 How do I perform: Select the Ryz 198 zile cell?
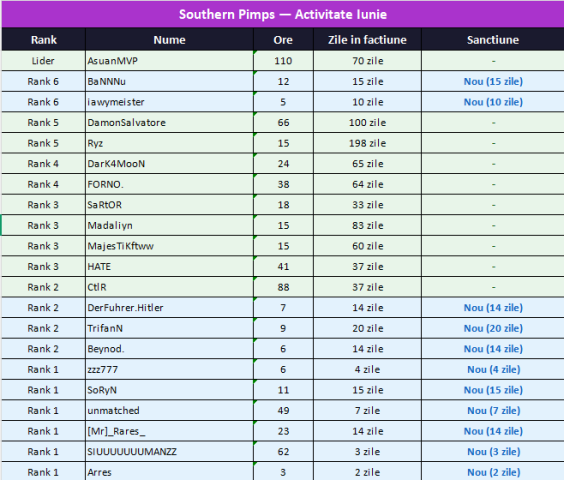coord(367,143)
